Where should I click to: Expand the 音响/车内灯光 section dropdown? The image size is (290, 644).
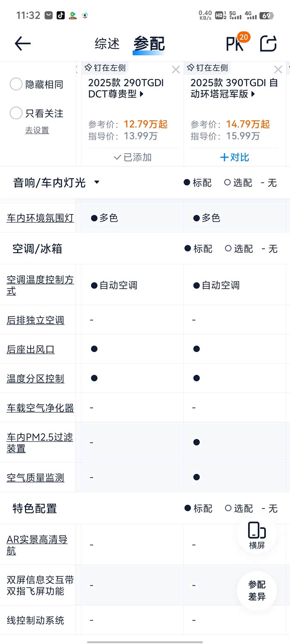pos(97,182)
